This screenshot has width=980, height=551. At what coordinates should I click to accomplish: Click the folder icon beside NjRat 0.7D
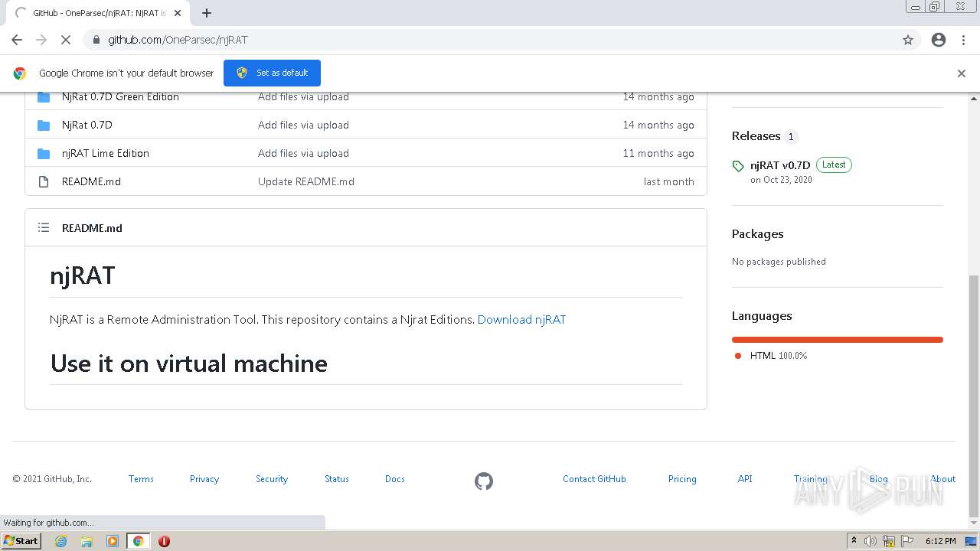tap(44, 125)
